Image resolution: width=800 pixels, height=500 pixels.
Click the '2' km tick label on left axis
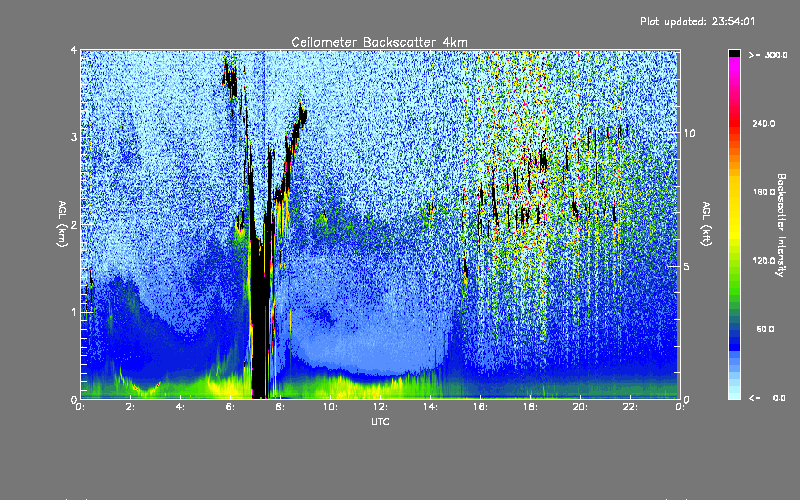[74, 224]
